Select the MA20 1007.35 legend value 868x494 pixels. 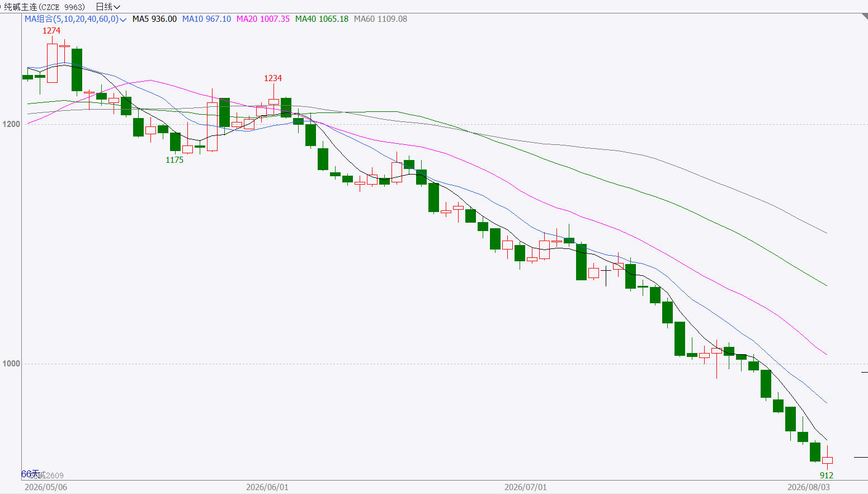pos(263,19)
